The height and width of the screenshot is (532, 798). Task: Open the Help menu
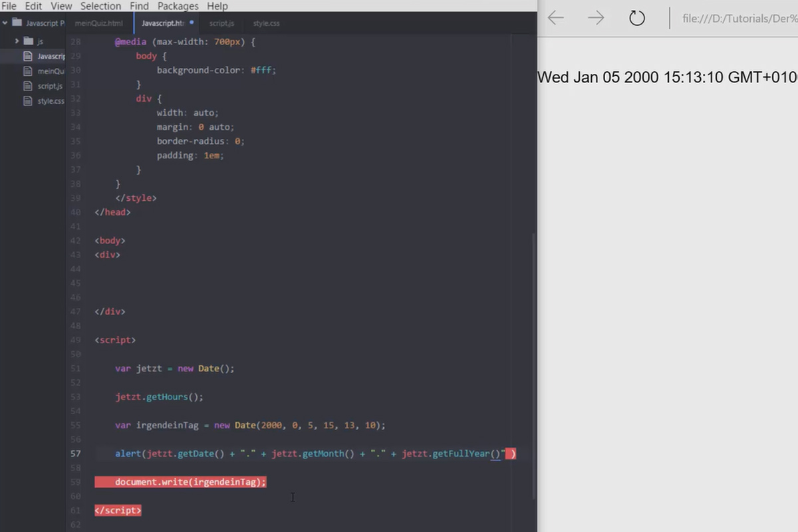tap(217, 6)
